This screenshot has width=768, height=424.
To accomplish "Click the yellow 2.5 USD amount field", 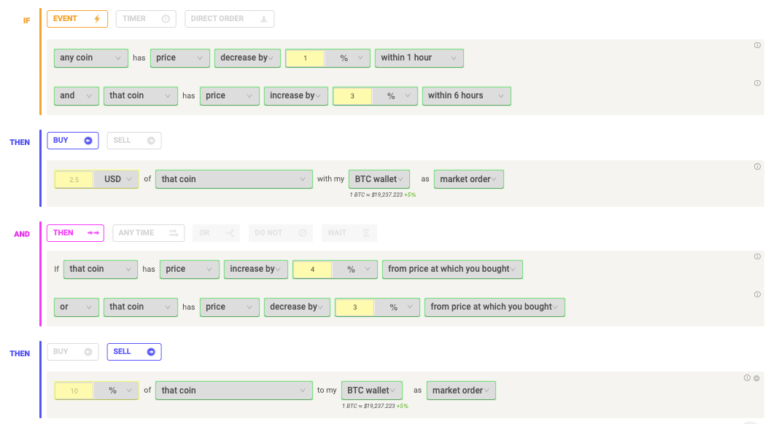I will point(73,179).
